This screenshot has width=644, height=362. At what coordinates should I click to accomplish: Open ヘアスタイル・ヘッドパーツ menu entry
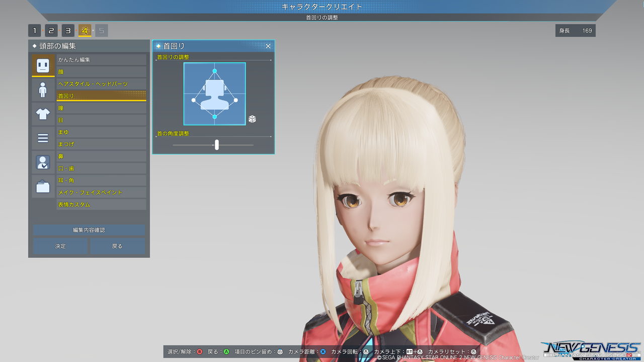pyautogui.click(x=101, y=84)
